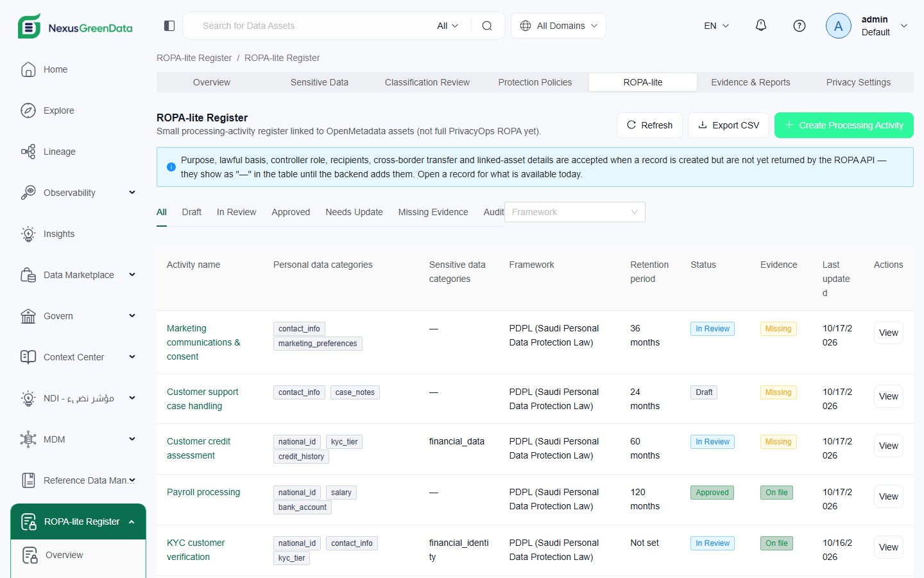Viewport: 924px width, 578px height.
Task: Click the info icon in the notice banner
Action: point(171,167)
